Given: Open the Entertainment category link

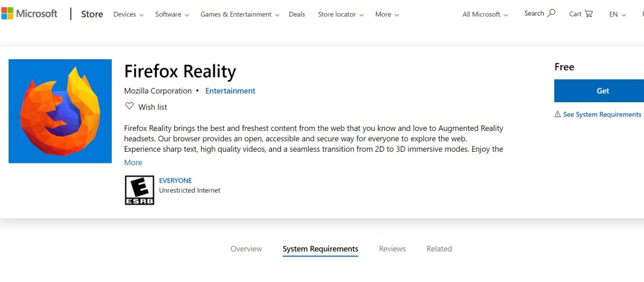Looking at the screenshot, I should point(230,91).
